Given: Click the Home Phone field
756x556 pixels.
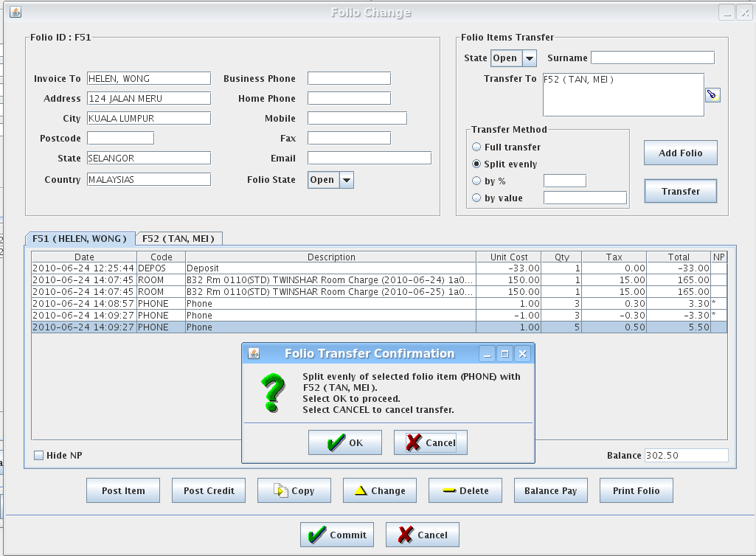Looking at the screenshot, I should click(x=349, y=98).
